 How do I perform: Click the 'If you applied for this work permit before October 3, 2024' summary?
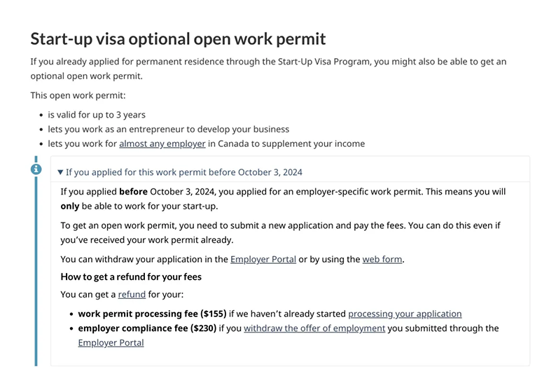coord(183,172)
